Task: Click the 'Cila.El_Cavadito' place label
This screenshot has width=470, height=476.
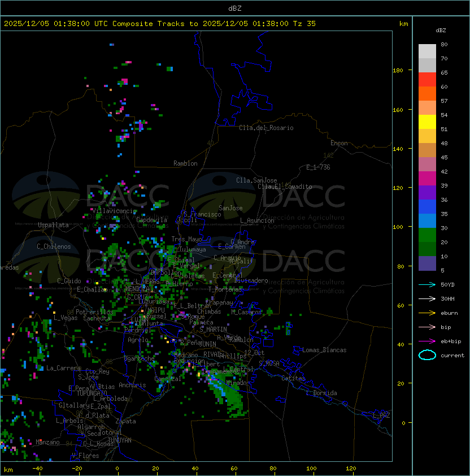Action: click(x=285, y=187)
